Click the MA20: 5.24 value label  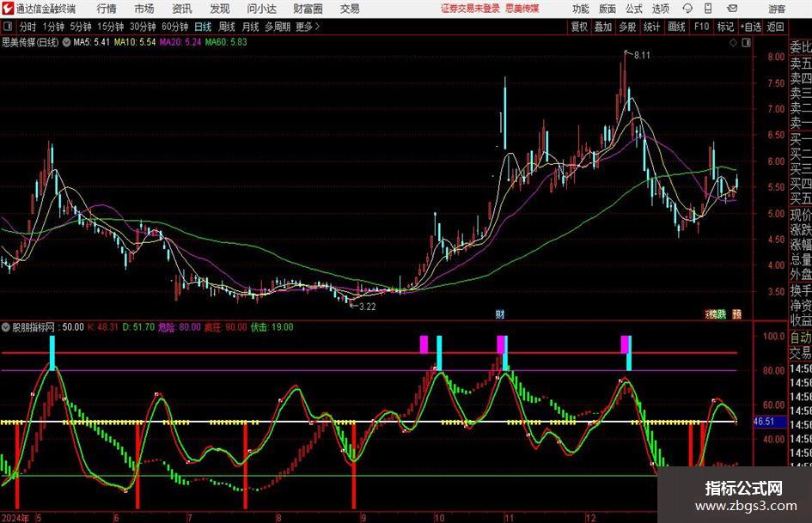pos(180,42)
